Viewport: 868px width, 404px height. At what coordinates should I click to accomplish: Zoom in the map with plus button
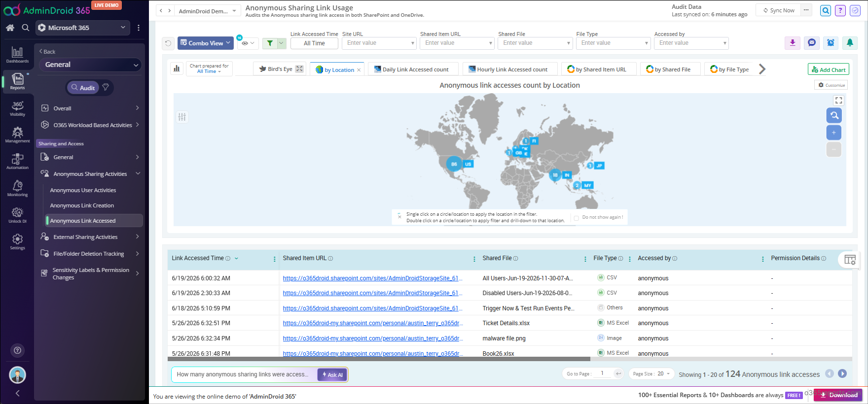[x=834, y=133]
